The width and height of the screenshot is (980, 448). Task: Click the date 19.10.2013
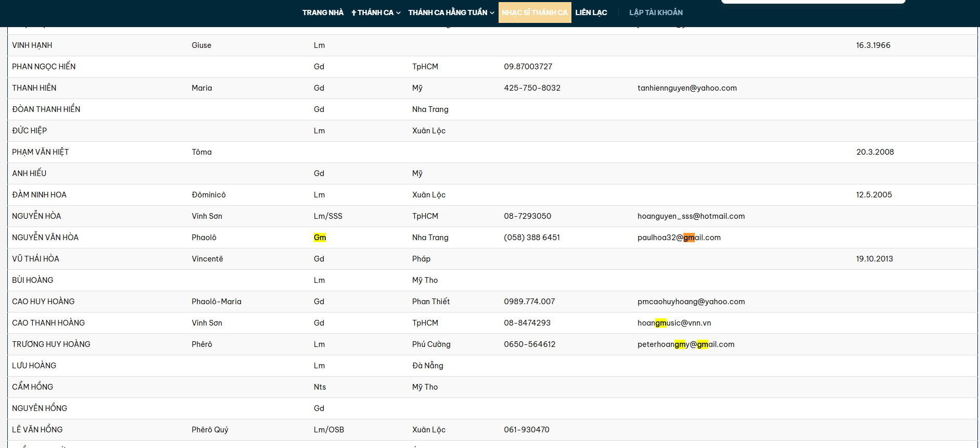pyautogui.click(x=874, y=259)
